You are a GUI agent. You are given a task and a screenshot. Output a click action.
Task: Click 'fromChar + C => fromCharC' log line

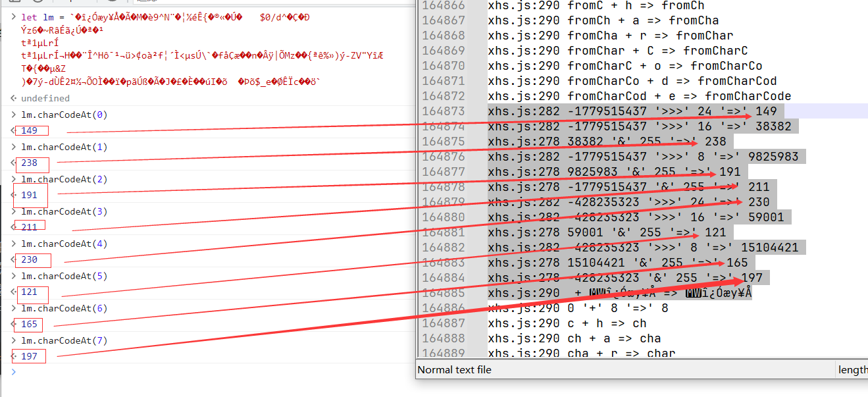[x=618, y=51]
